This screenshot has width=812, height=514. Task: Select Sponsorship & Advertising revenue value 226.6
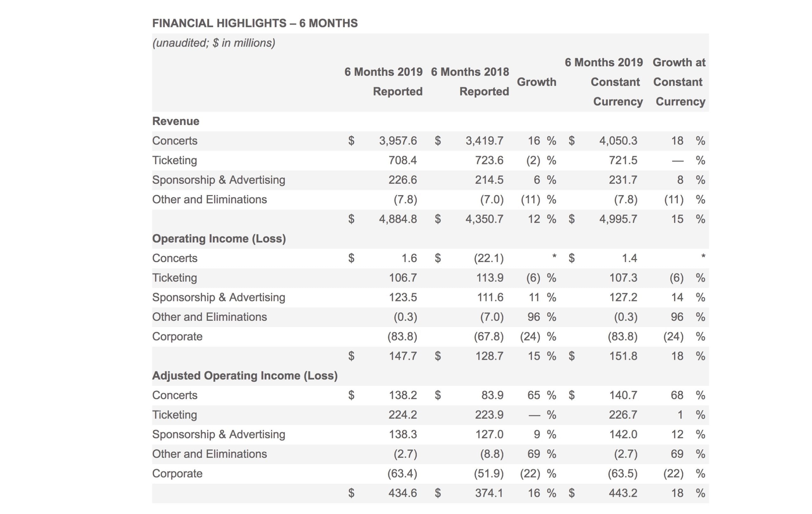point(403,180)
